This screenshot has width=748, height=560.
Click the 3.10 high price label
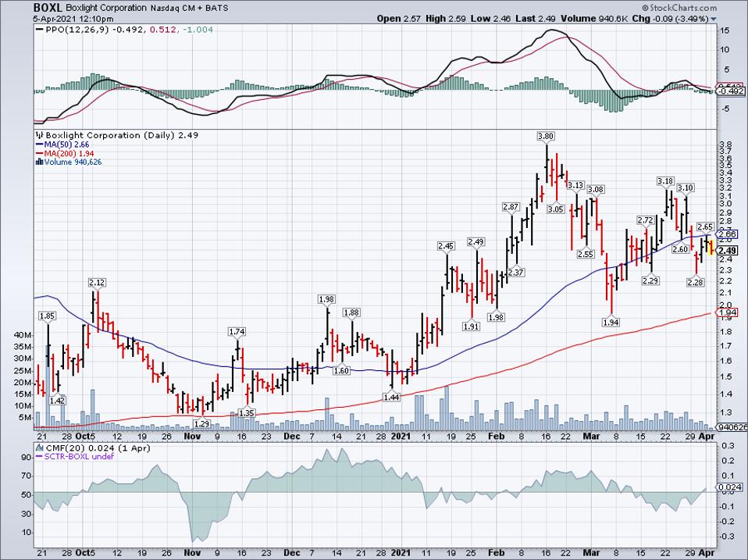[686, 188]
